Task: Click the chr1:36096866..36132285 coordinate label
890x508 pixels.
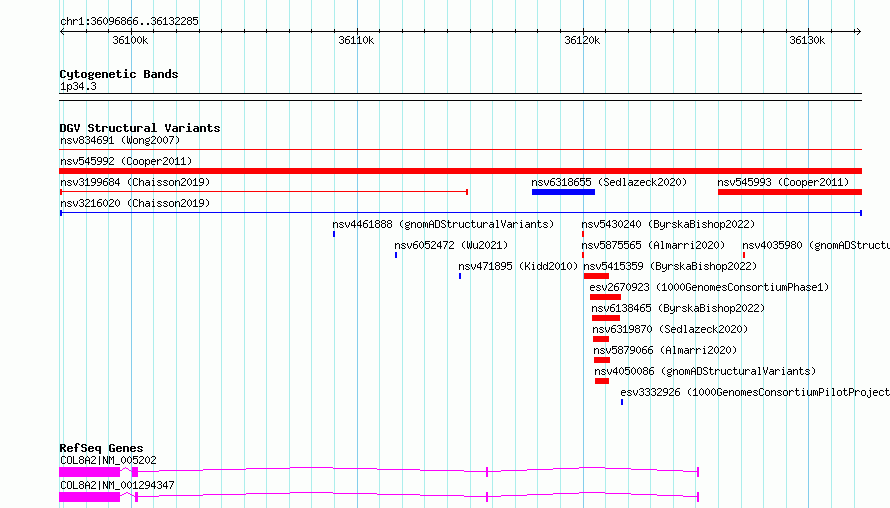Action: [x=129, y=21]
